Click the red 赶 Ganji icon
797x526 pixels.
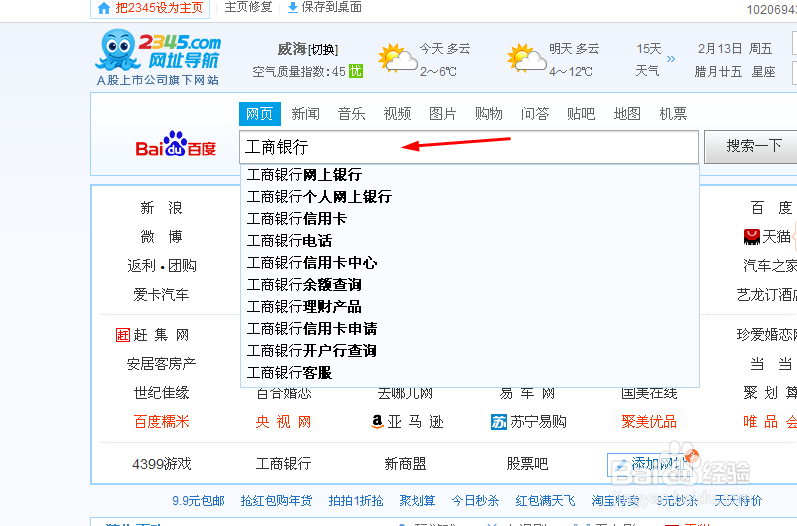[123, 335]
